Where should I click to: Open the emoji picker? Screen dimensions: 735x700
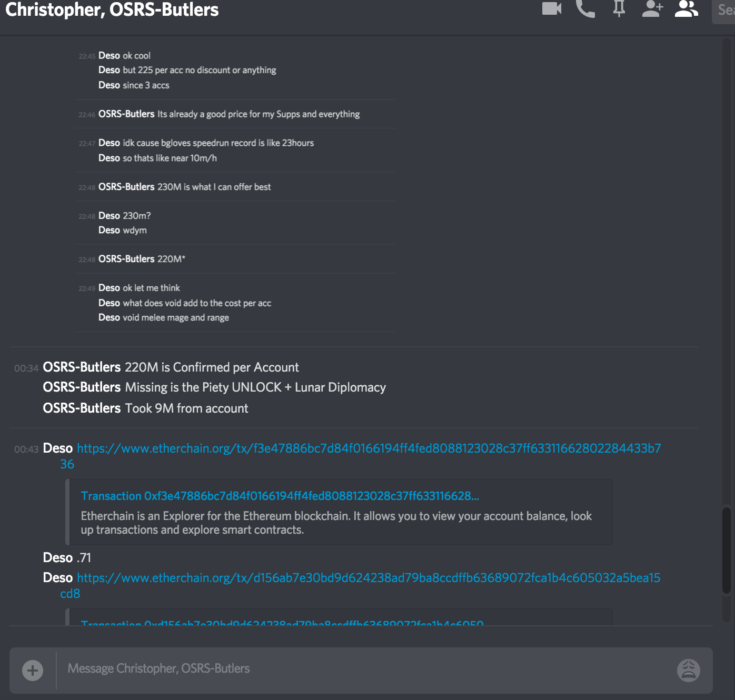click(688, 670)
